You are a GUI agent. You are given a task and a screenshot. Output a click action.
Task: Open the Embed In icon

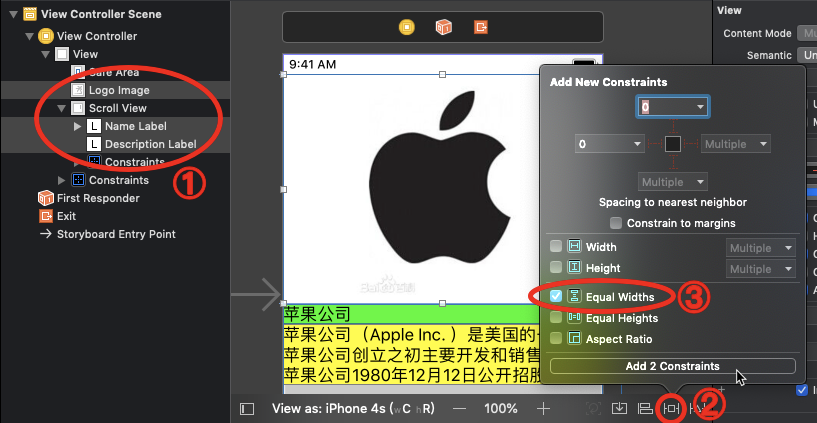click(x=619, y=409)
